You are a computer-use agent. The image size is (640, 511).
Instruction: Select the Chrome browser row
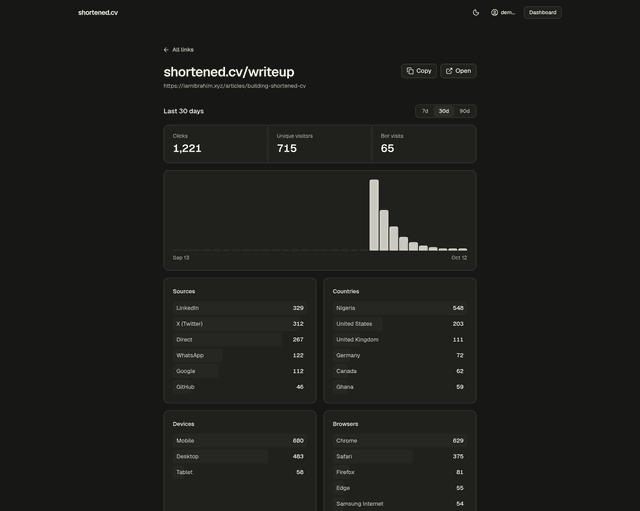400,441
